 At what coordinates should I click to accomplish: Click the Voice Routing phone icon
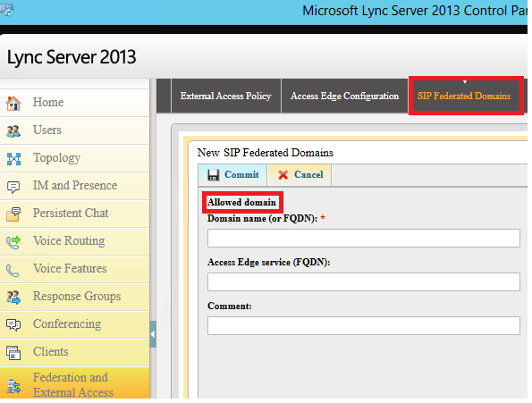[x=13, y=242]
